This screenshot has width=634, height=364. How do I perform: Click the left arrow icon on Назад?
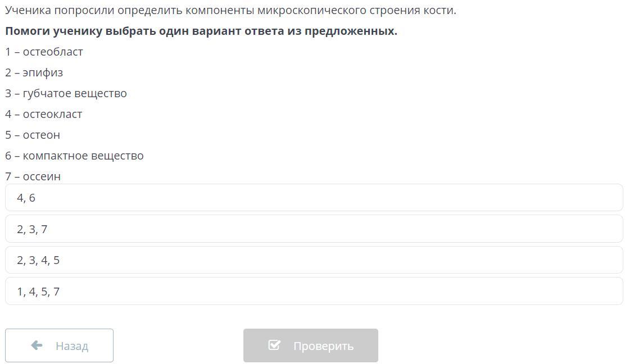[37, 345]
